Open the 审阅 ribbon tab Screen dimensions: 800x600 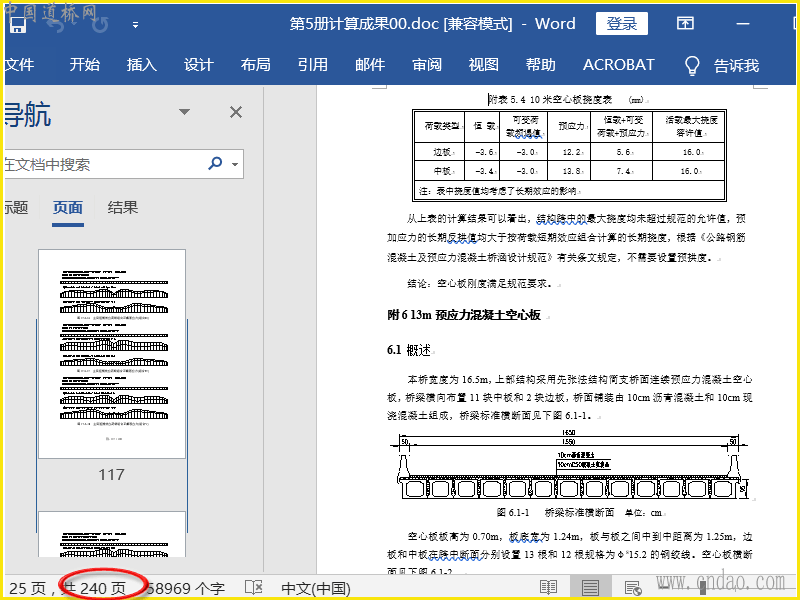[427, 65]
